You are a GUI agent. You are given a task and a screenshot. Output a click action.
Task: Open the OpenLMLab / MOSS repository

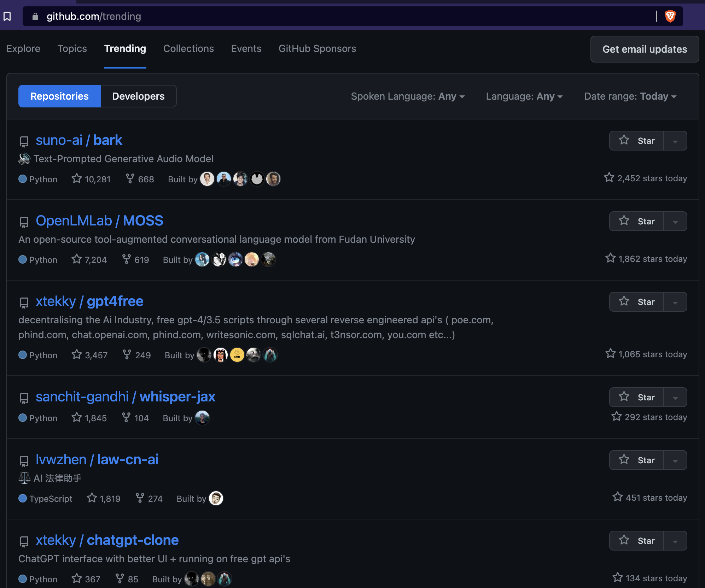[x=99, y=221]
